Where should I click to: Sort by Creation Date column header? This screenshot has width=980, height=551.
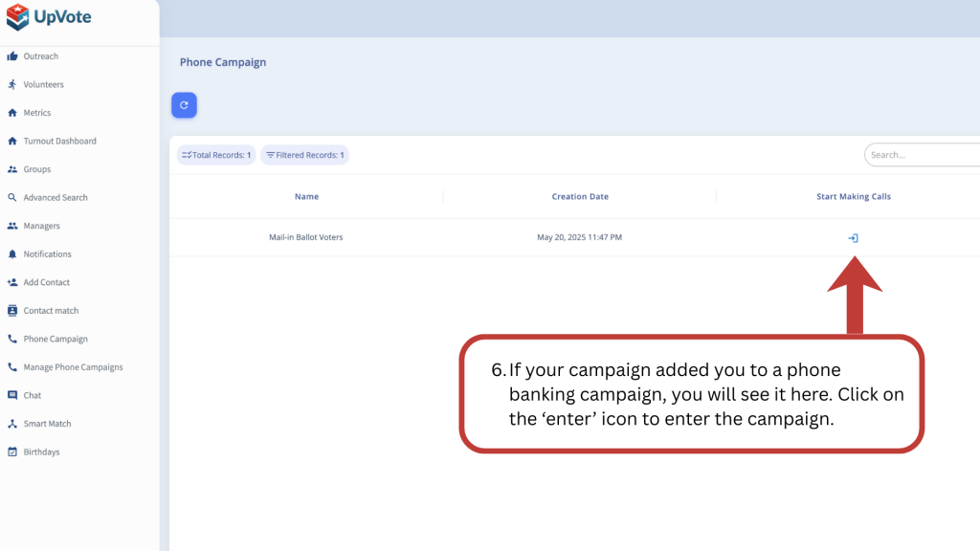[x=580, y=197]
